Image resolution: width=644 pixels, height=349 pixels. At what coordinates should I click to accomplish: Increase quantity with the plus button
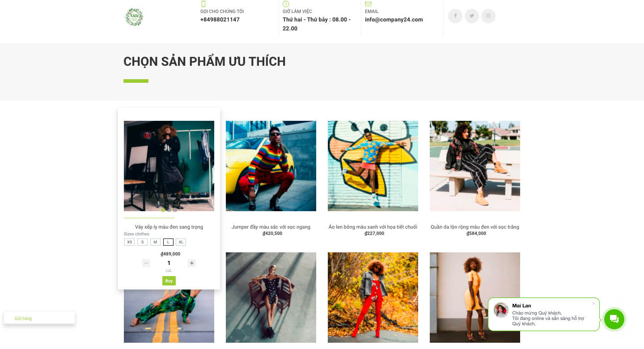tap(192, 263)
